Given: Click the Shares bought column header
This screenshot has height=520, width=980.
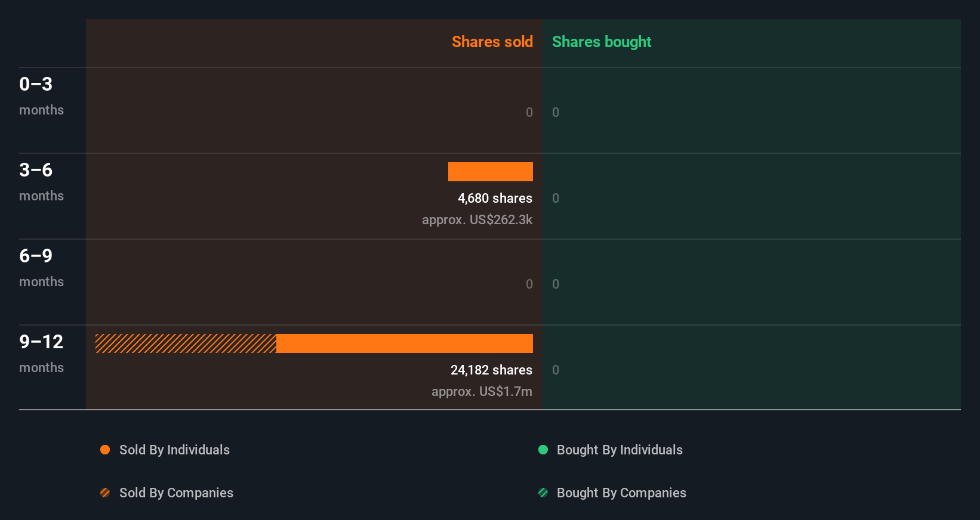Looking at the screenshot, I should [x=602, y=42].
